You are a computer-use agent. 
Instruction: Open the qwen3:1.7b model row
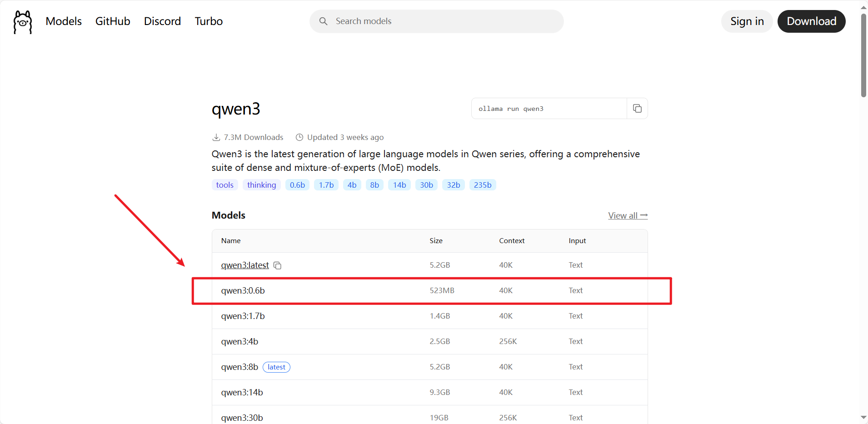[x=429, y=316]
